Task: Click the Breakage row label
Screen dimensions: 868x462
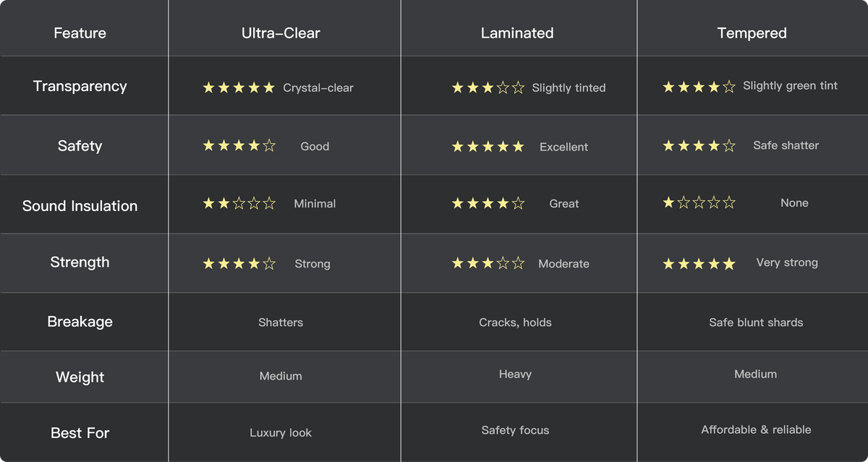Action: pos(80,322)
